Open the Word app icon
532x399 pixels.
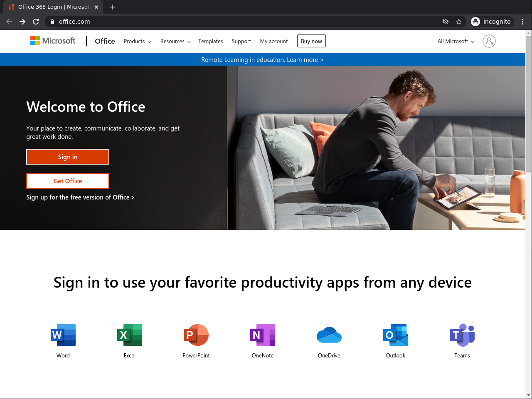pos(63,335)
